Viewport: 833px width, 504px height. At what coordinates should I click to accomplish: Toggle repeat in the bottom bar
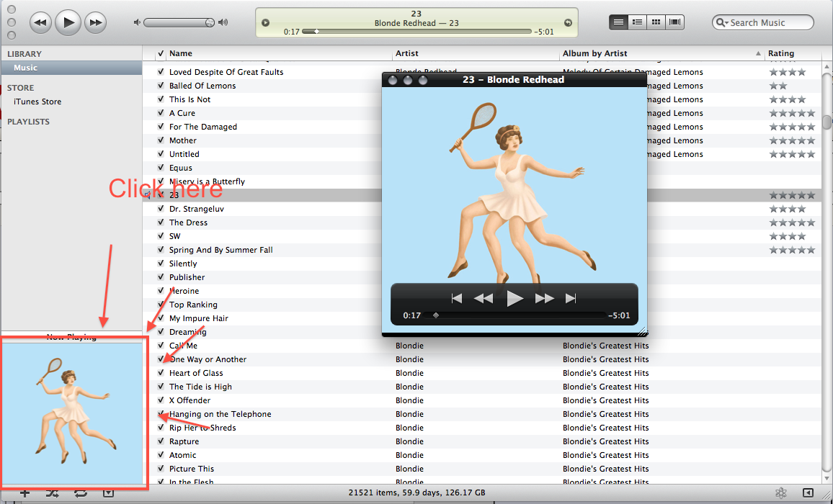click(80, 493)
